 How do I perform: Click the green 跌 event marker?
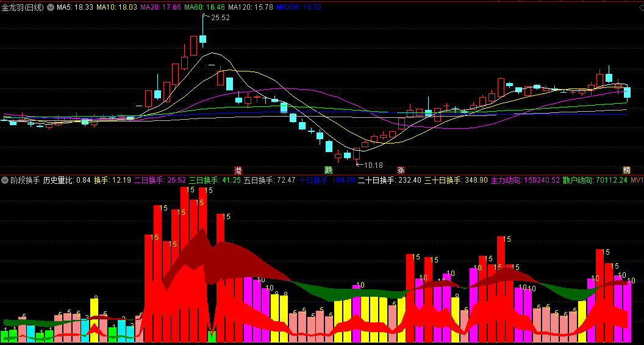(x=329, y=170)
